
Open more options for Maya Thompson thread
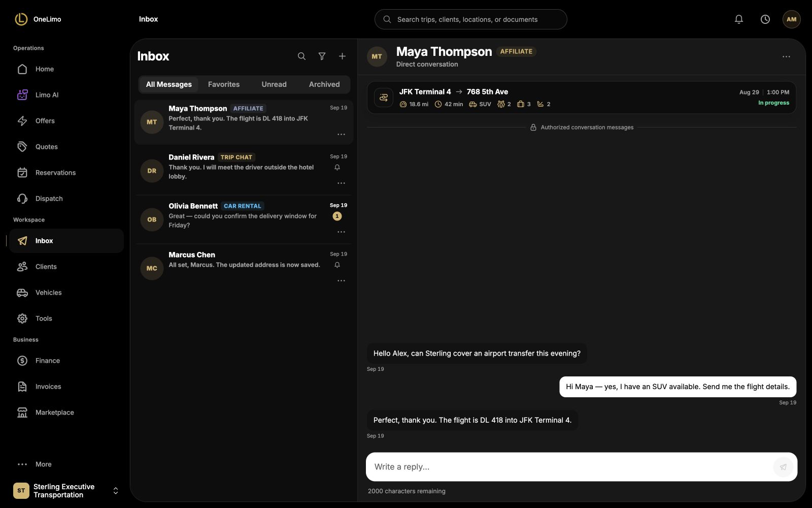[341, 135]
